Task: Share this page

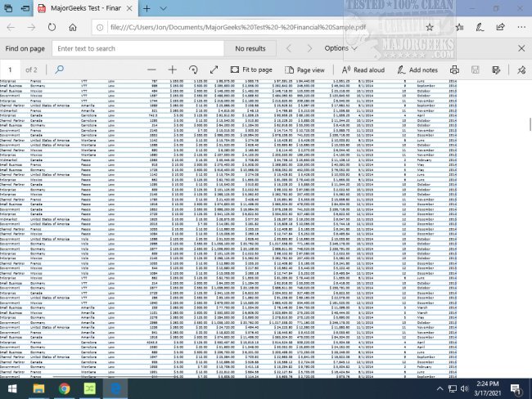Action: [x=500, y=27]
